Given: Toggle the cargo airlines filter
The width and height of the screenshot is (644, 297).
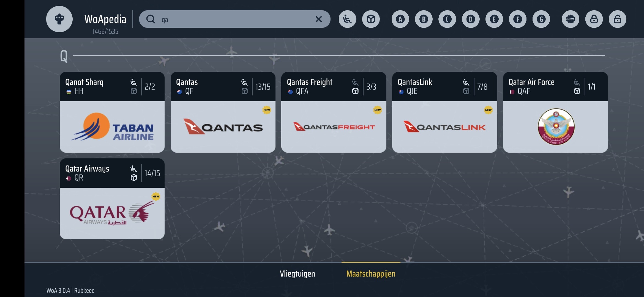Looking at the screenshot, I should point(371,19).
